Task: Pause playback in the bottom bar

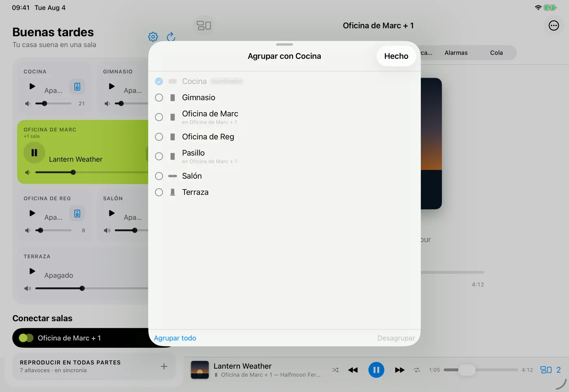Action: coord(376,370)
